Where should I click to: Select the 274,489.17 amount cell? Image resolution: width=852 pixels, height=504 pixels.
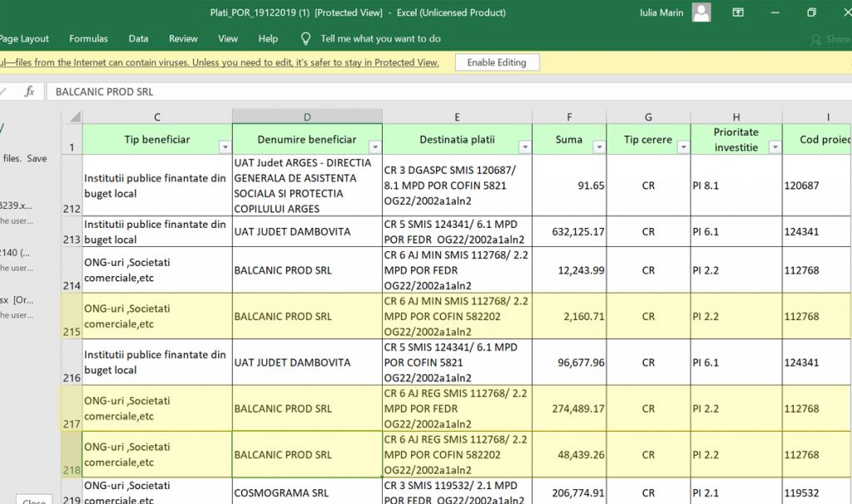pos(569,408)
